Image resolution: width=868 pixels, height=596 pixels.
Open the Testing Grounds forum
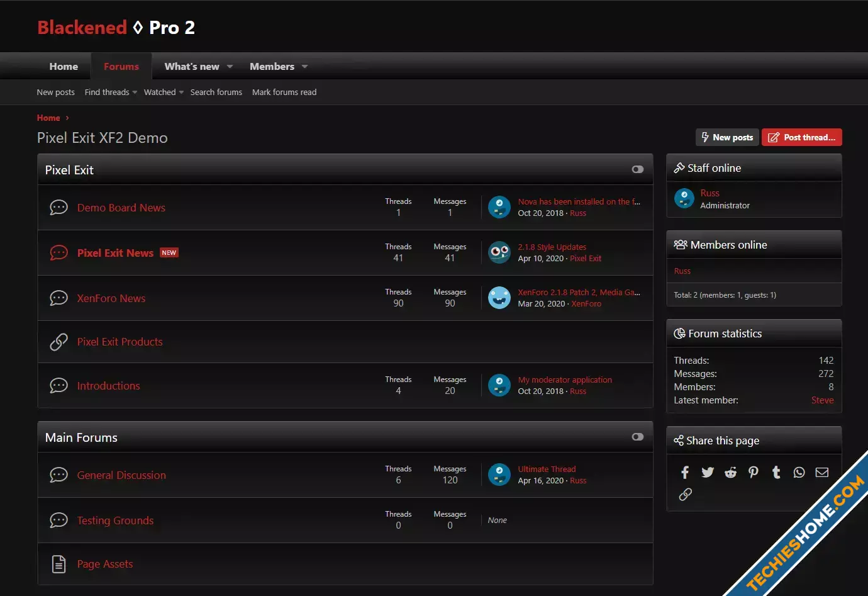tap(115, 520)
